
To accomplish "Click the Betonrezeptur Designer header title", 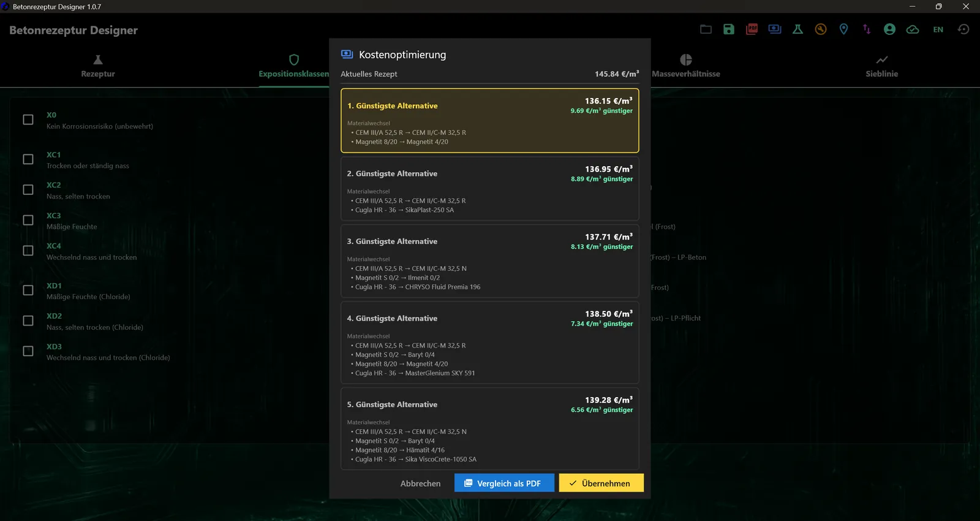I will [73, 30].
